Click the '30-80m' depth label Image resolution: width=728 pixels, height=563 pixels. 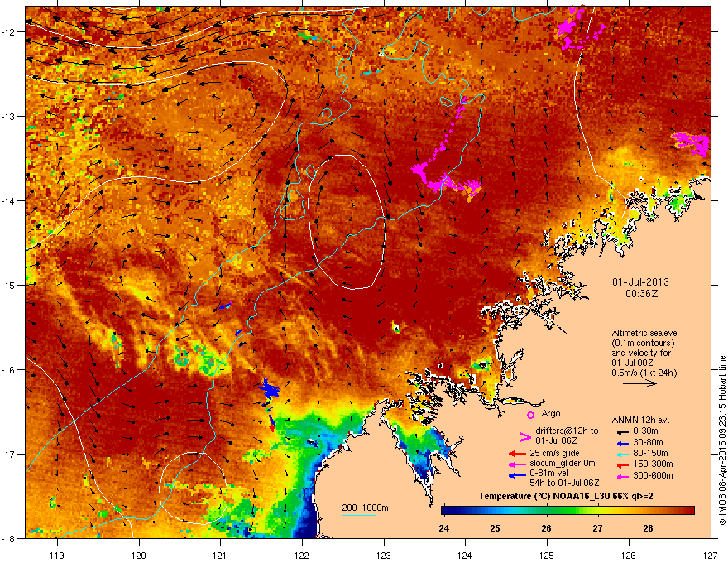pyautogui.click(x=648, y=442)
